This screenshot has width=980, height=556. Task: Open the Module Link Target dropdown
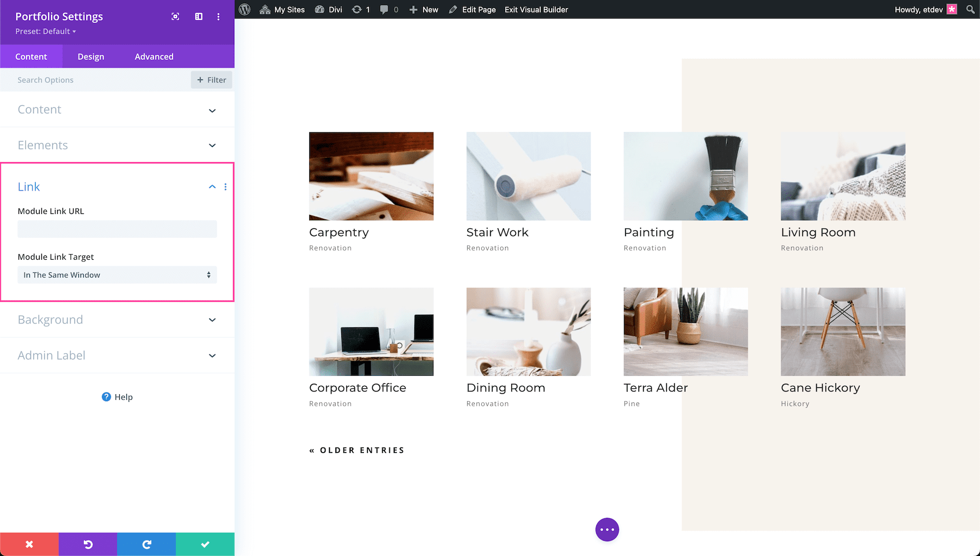click(117, 274)
